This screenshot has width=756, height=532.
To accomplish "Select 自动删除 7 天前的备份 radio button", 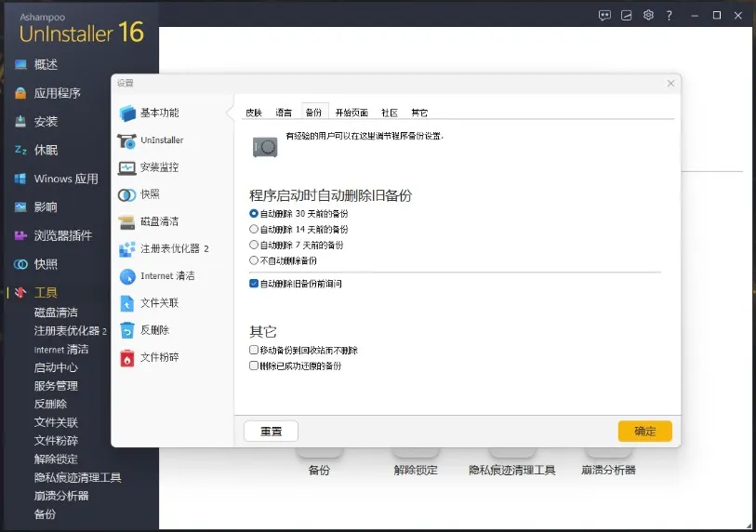I will pyautogui.click(x=254, y=245).
